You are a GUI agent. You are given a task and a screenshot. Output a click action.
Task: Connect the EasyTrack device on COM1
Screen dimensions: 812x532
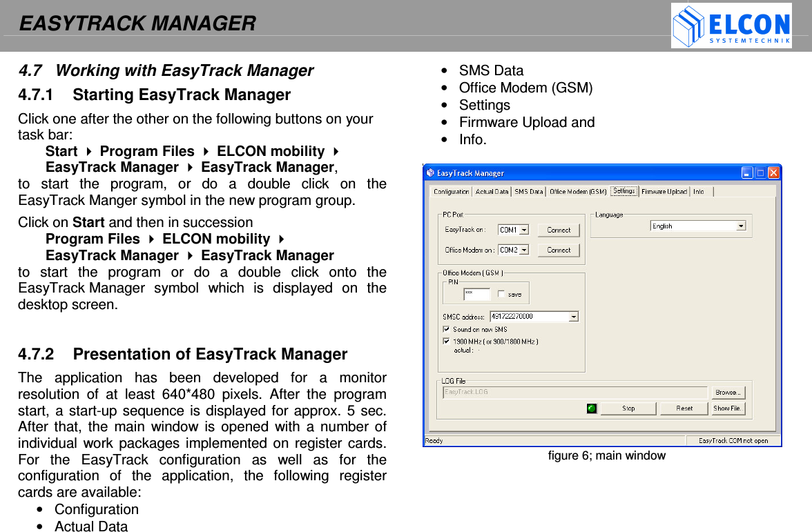pos(559,230)
